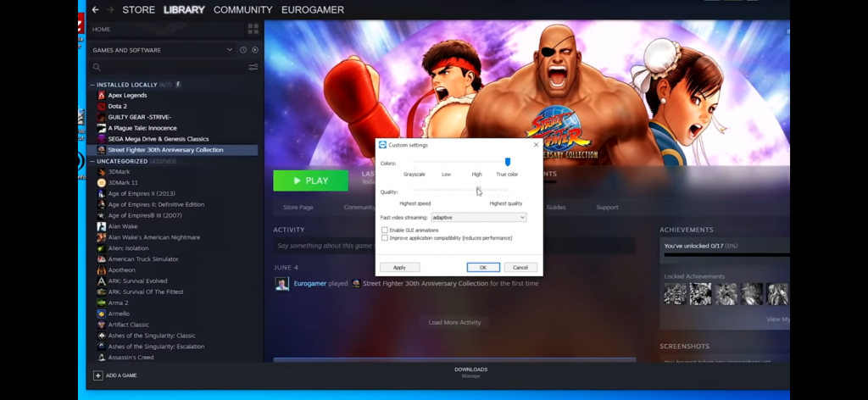Switch to grid collections view icon
This screenshot has width=868, height=400.
tap(253, 29)
